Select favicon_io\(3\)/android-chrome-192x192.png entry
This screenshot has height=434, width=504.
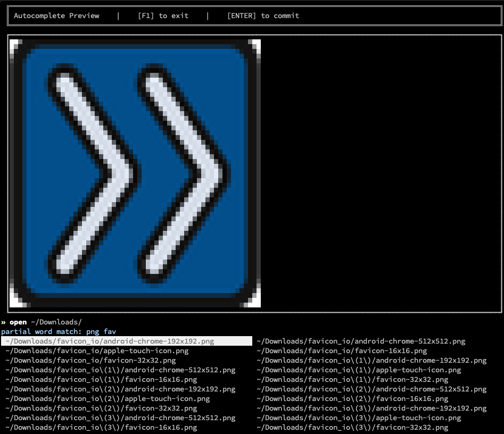coord(371,408)
